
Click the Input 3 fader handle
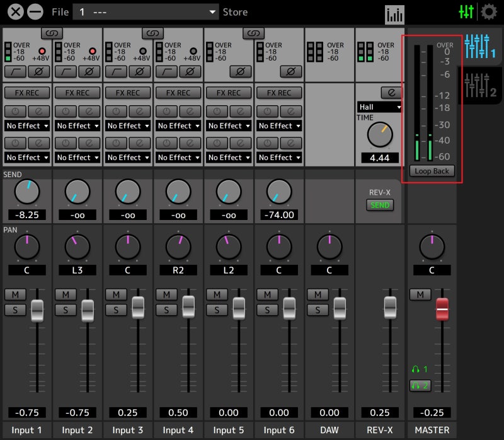pos(138,308)
